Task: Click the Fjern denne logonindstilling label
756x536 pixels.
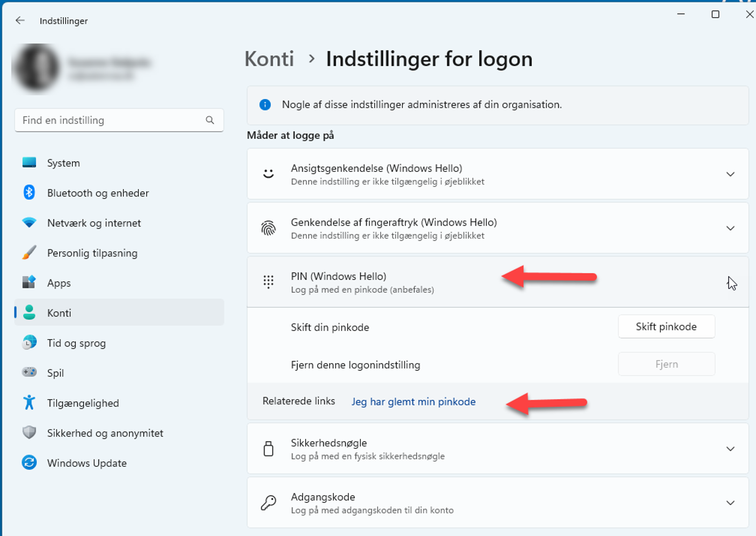Action: (355, 365)
